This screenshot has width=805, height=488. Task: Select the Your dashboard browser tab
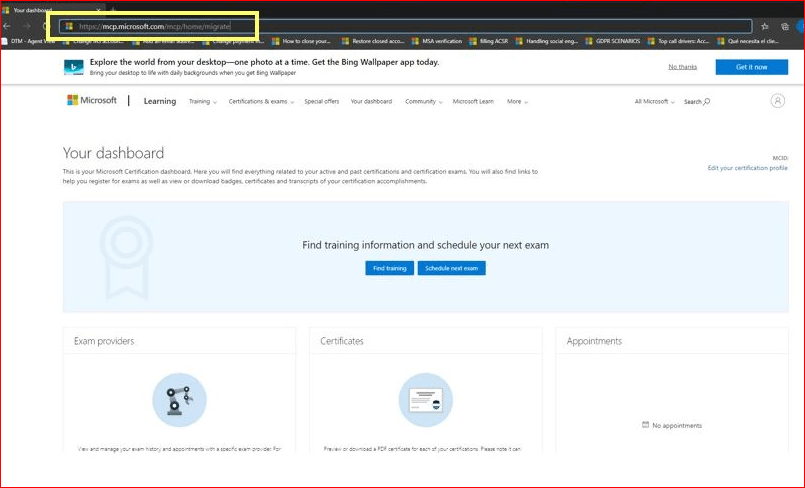tap(53, 10)
